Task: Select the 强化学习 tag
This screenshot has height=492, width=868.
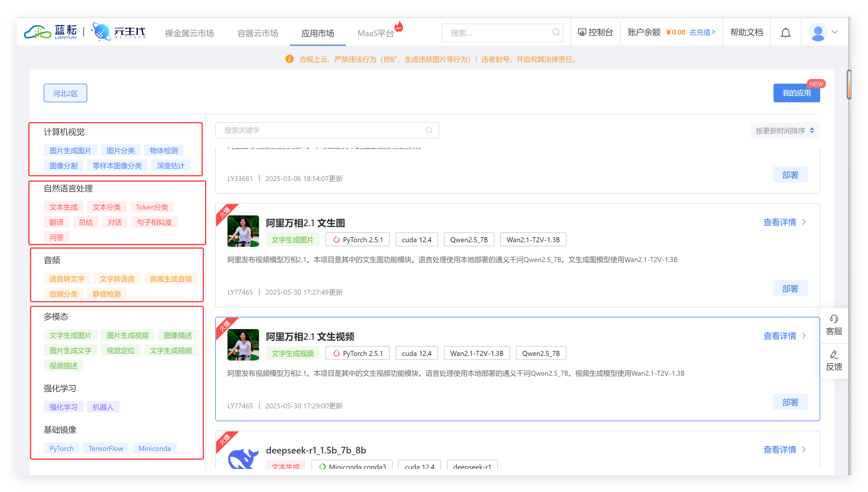Action: [63, 407]
